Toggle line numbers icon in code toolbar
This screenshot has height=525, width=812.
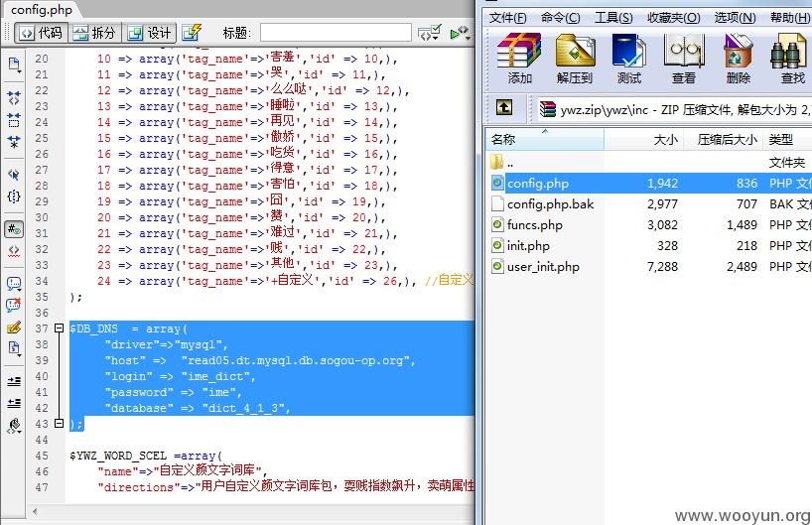14,229
